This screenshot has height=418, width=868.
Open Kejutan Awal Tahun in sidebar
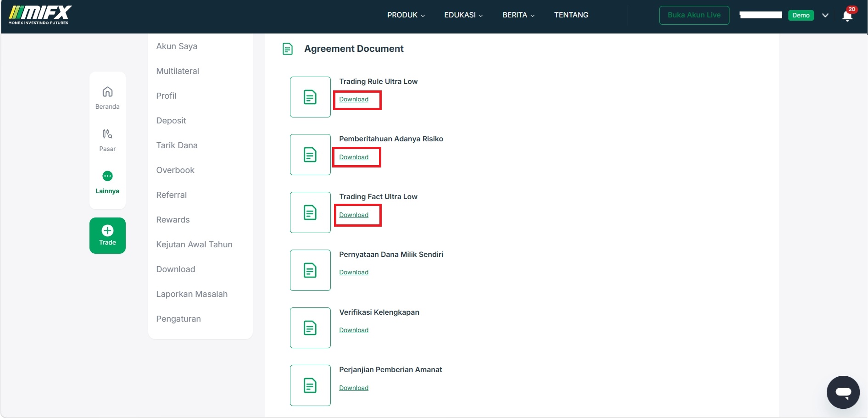click(194, 245)
